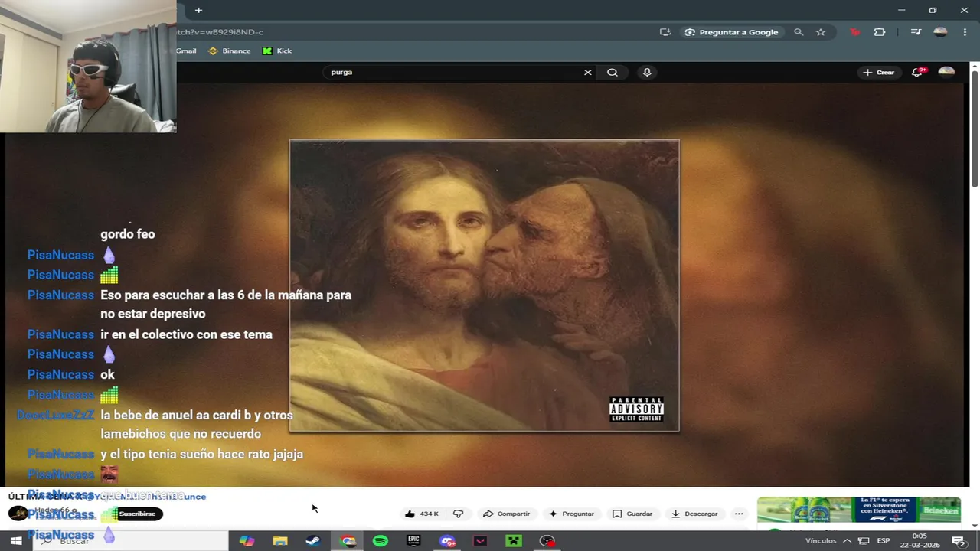Open Spotify from the taskbar
The width and height of the screenshot is (980, 551).
381,540
